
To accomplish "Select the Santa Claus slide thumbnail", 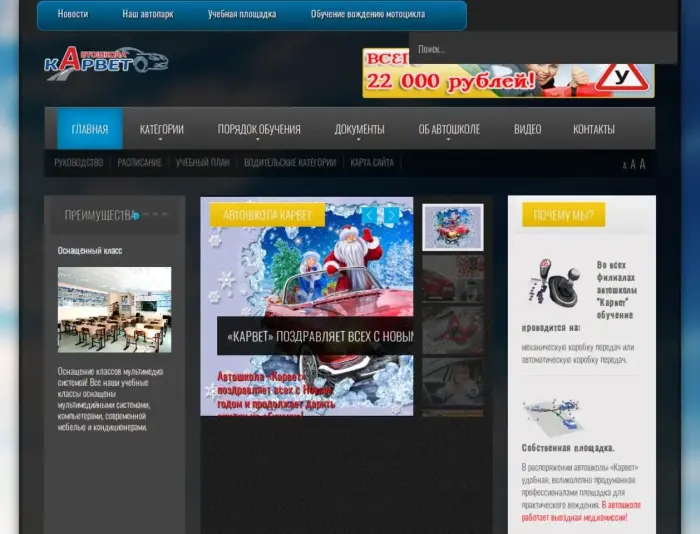I will pyautogui.click(x=453, y=227).
